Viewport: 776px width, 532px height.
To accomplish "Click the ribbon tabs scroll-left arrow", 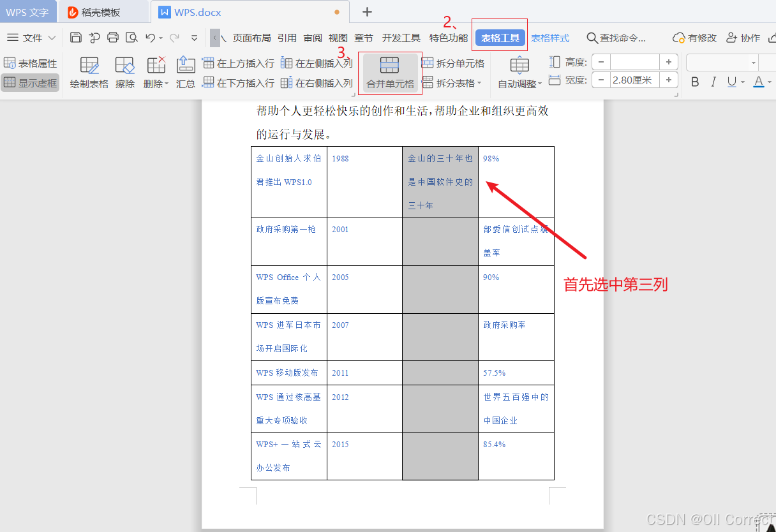I will click(215, 38).
